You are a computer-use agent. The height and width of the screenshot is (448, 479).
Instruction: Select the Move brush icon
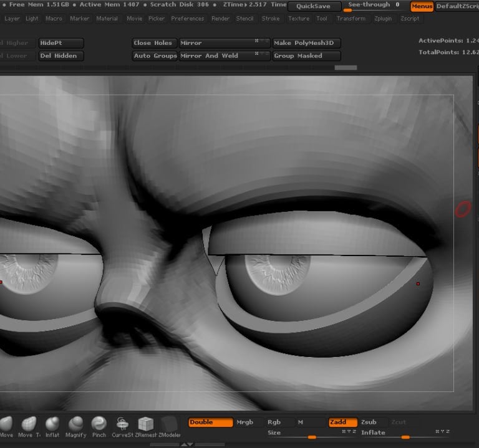(x=6, y=427)
